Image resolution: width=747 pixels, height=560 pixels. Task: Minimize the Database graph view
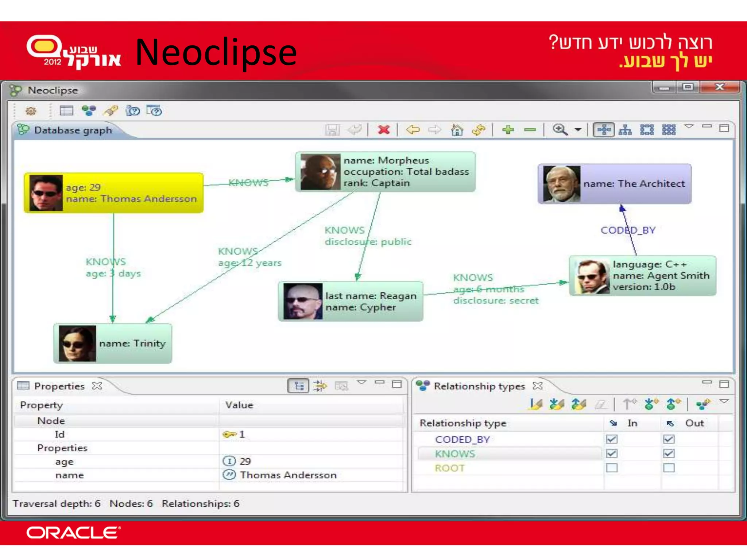coord(707,127)
